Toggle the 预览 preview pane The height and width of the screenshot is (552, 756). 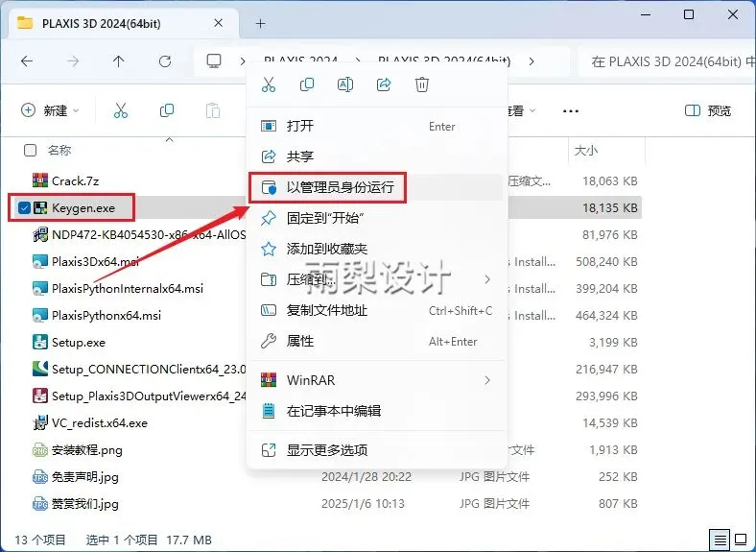click(x=708, y=111)
